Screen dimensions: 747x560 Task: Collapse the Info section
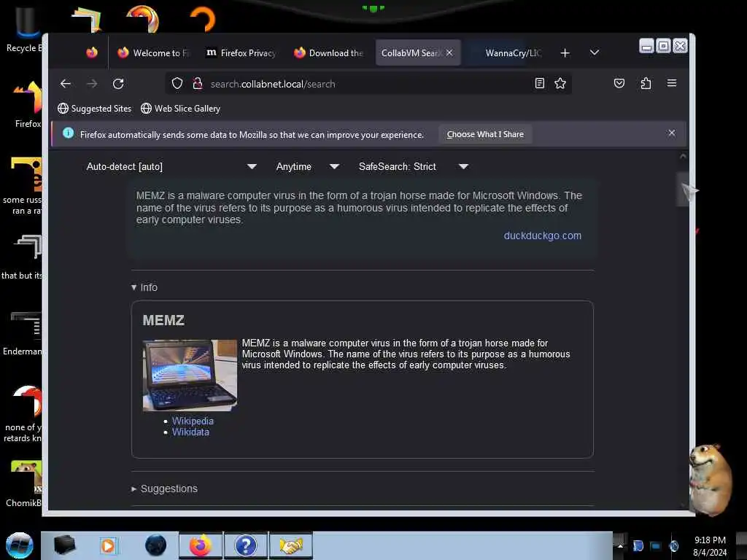[x=144, y=287]
